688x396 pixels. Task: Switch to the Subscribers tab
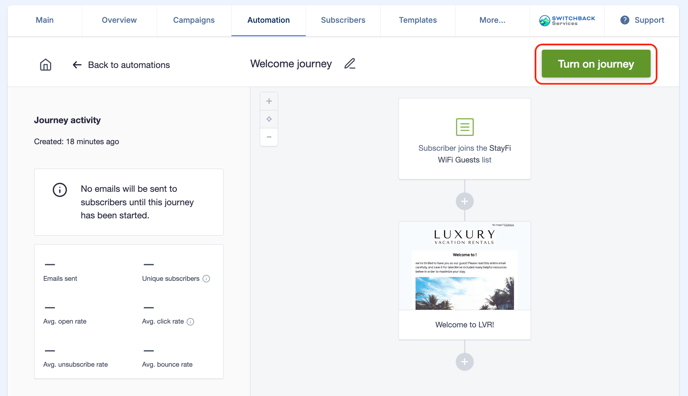(343, 20)
